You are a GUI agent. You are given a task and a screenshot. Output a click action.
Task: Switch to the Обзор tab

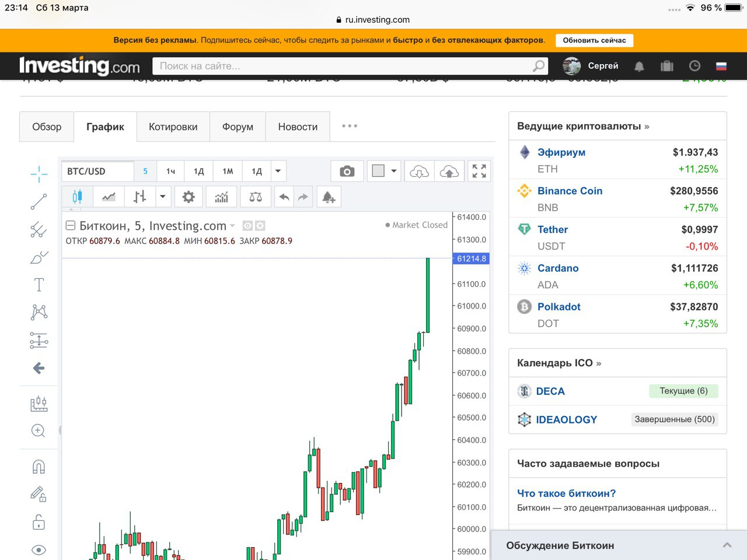point(47,127)
